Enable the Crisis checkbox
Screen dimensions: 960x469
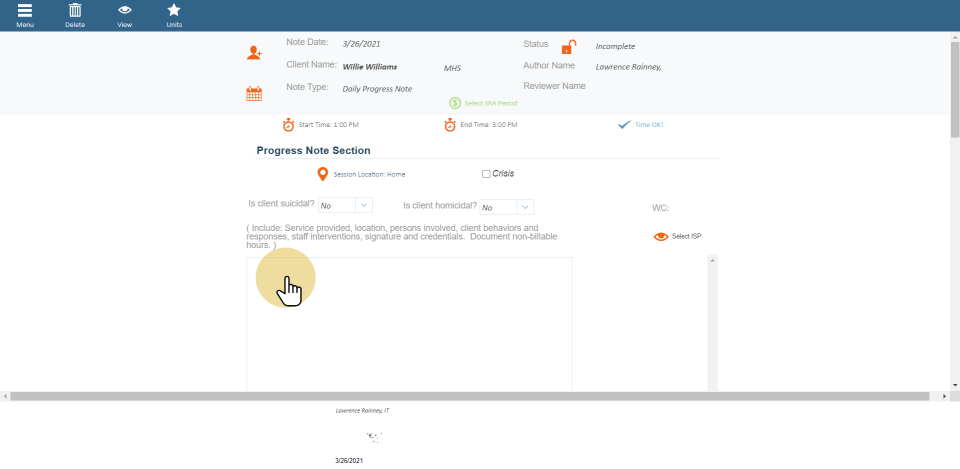coord(486,174)
